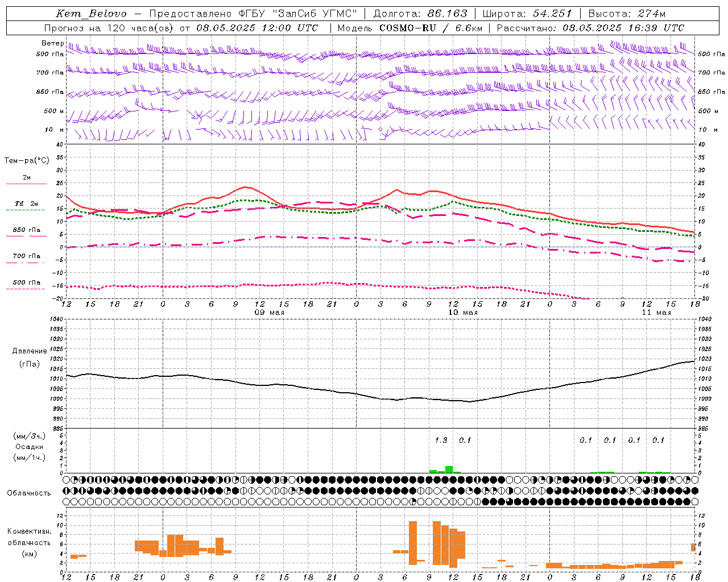Click the '10 мая' date label
This screenshot has width=728, height=582.
pos(463,313)
